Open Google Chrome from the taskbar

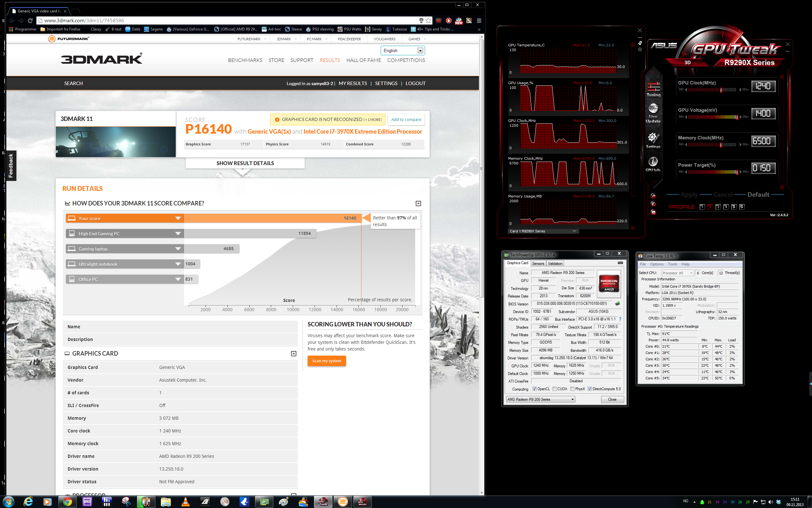click(68, 502)
